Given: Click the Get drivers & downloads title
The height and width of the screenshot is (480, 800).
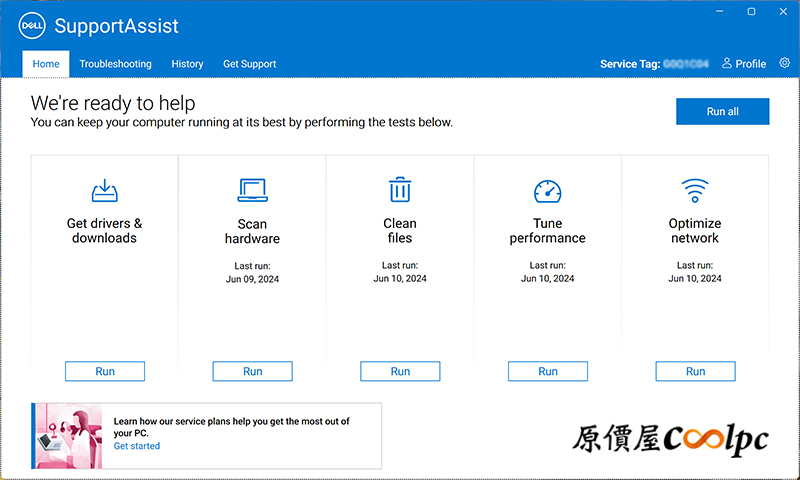Looking at the screenshot, I should click(x=105, y=231).
